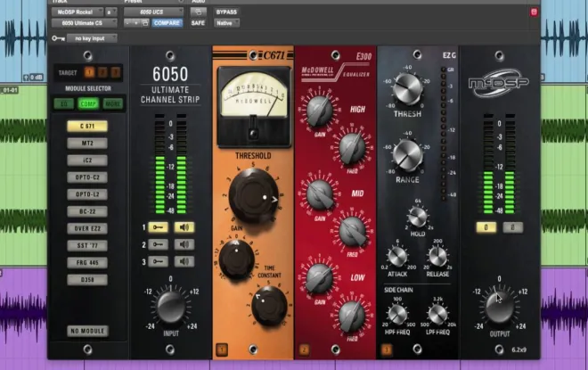Screen dimensions: 588x370
Task: Toggle left output phase invert button
Action: click(486, 227)
